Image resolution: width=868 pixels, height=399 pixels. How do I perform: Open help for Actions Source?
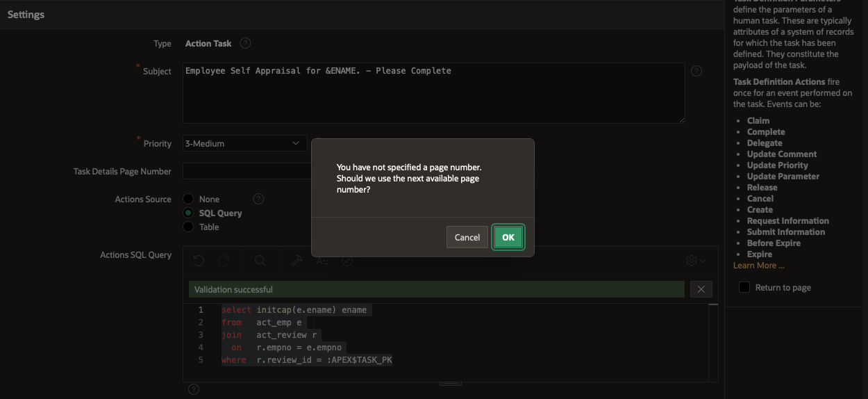pyautogui.click(x=258, y=199)
